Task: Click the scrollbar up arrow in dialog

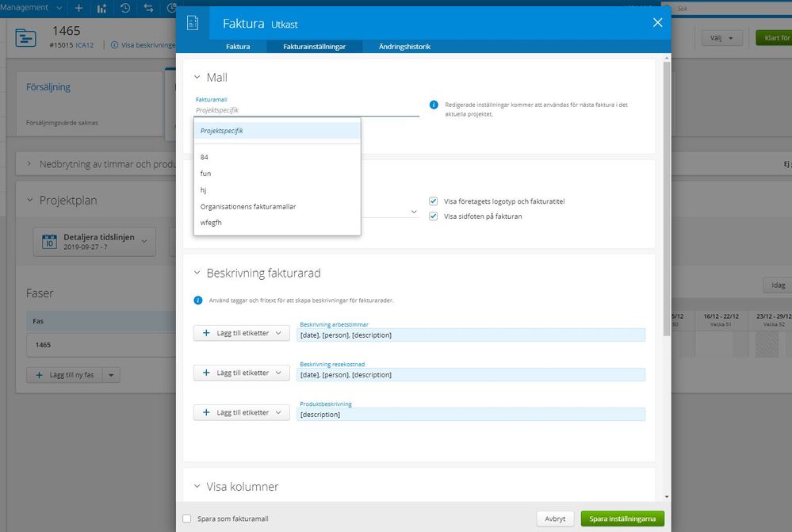Action: click(x=667, y=59)
